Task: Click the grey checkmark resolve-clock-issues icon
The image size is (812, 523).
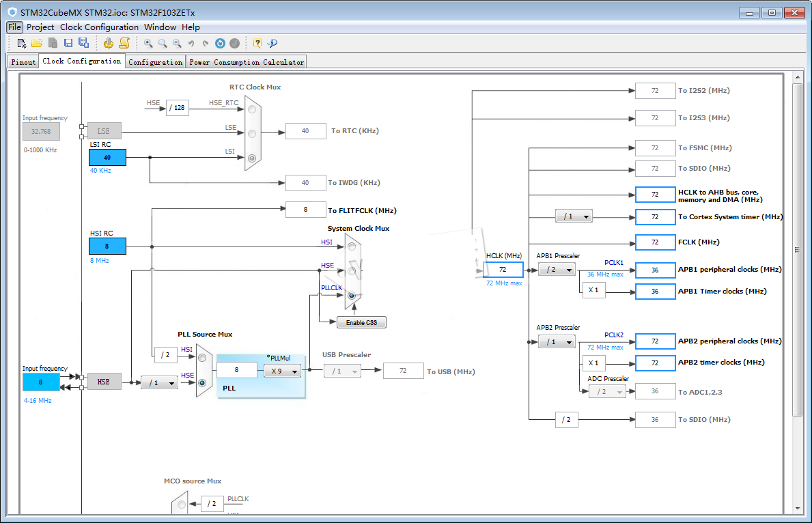Action: [235, 43]
